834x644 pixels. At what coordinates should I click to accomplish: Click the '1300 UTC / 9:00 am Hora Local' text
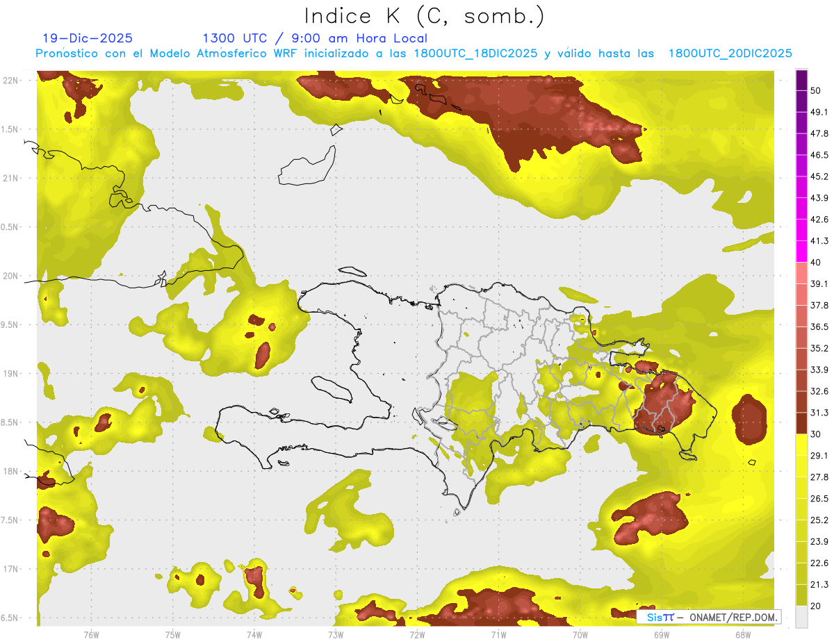315,38
